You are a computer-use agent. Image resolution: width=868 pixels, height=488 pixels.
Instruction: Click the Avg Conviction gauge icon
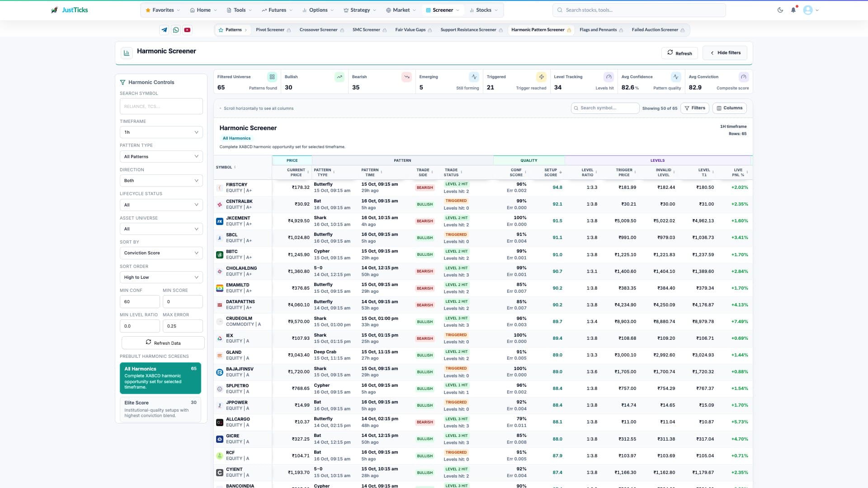pyautogui.click(x=744, y=77)
